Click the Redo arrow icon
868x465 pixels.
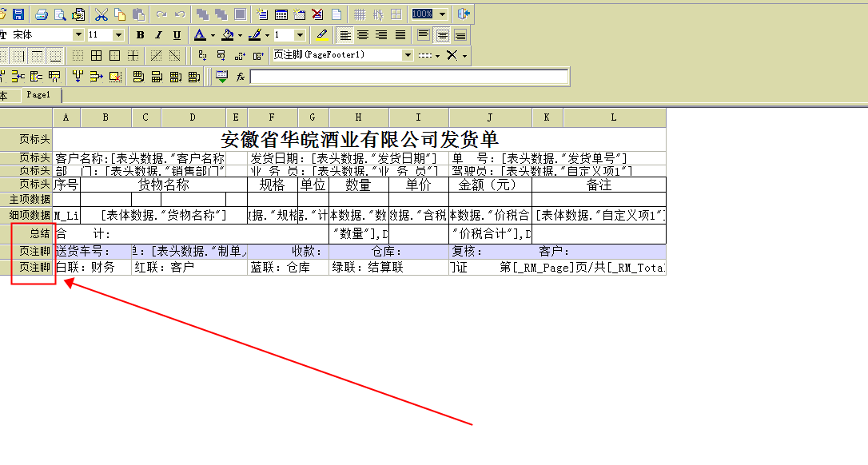(x=161, y=14)
